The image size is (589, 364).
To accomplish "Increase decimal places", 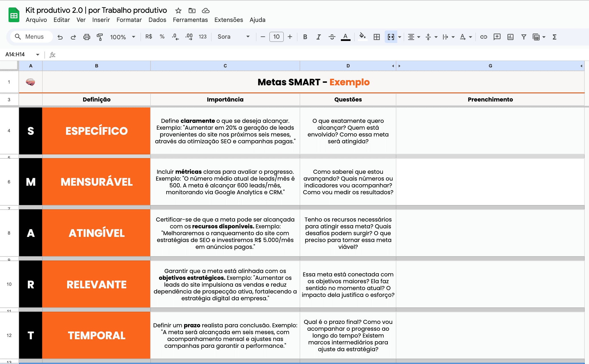I will click(x=189, y=37).
